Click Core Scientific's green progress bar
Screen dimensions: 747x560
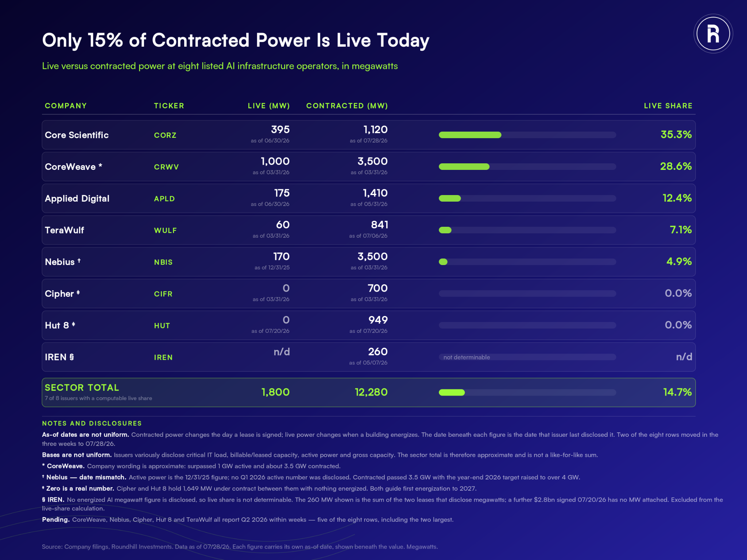pos(470,135)
